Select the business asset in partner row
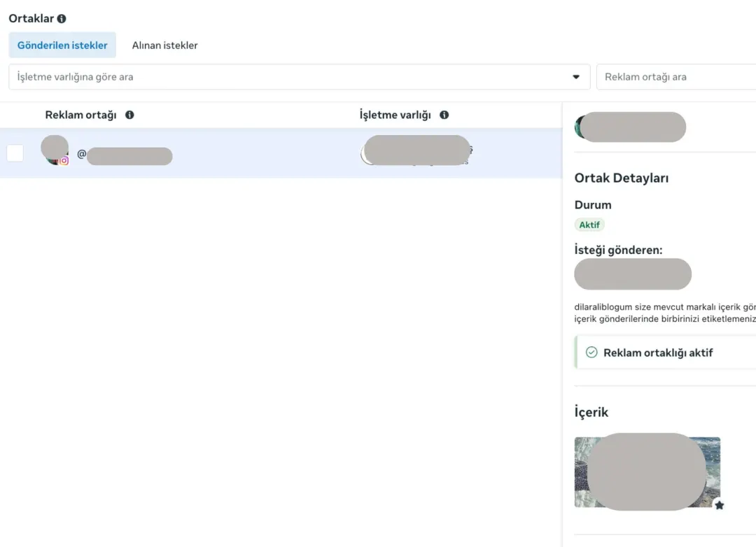This screenshot has height=547, width=756. [x=416, y=151]
